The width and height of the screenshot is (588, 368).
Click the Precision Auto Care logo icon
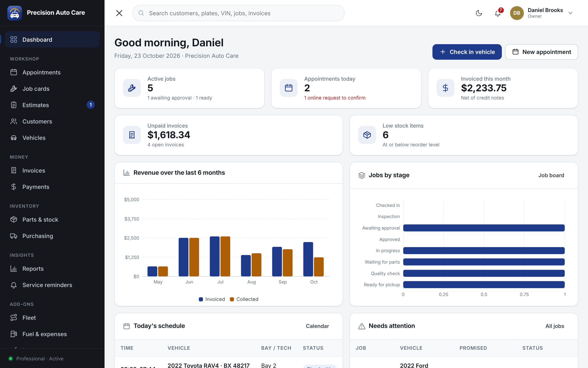coord(15,13)
